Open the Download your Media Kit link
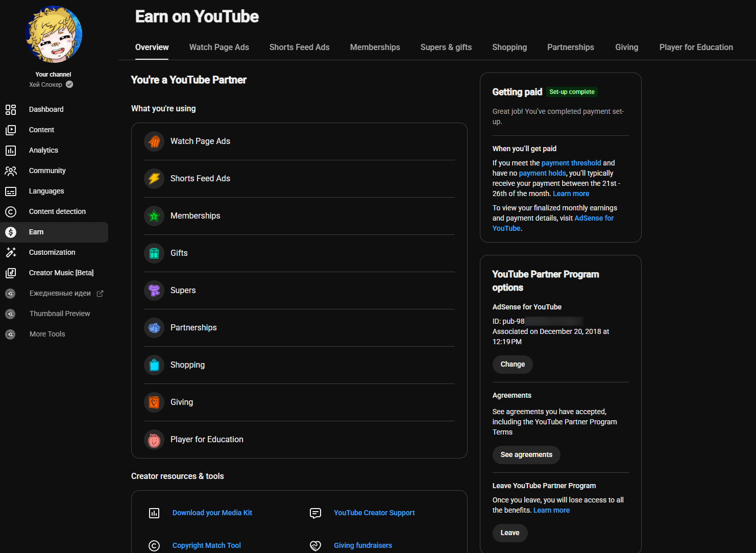756x553 pixels. point(212,513)
